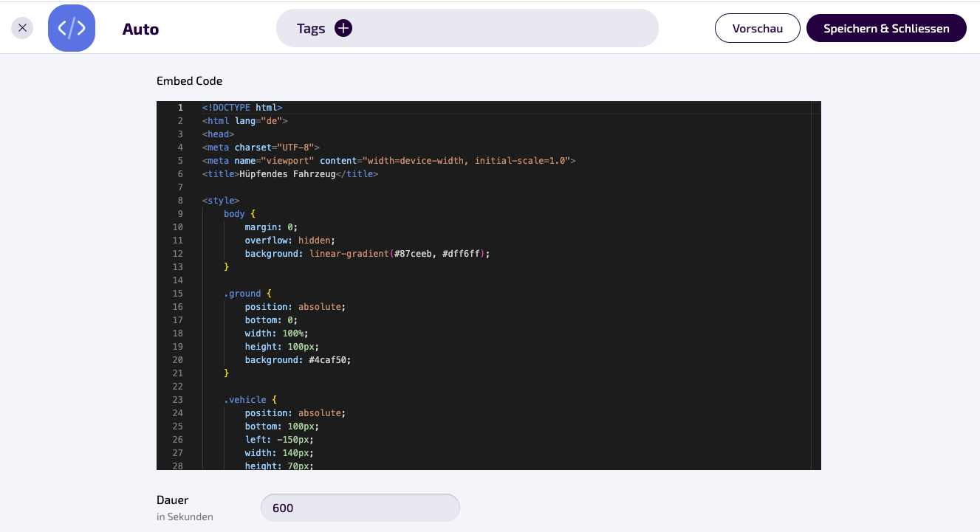
Task: Click the code editor's vertical scrollbar strip
Action: (x=816, y=286)
